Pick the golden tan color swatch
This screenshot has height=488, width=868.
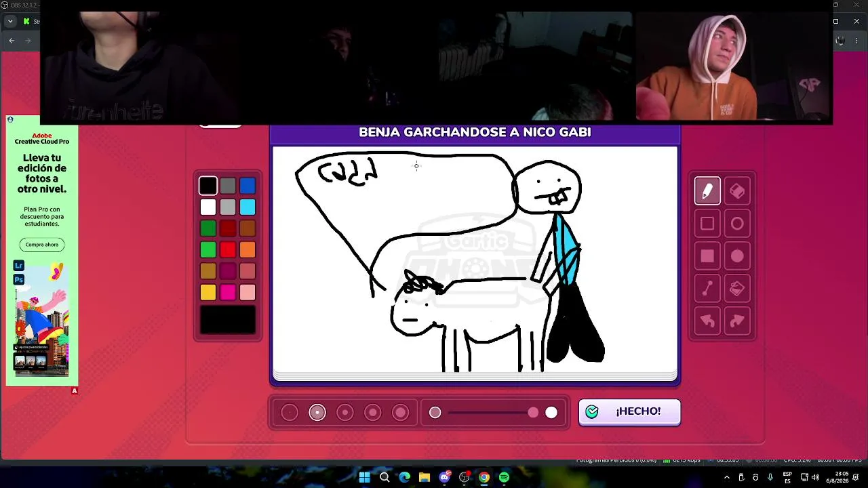tap(208, 271)
